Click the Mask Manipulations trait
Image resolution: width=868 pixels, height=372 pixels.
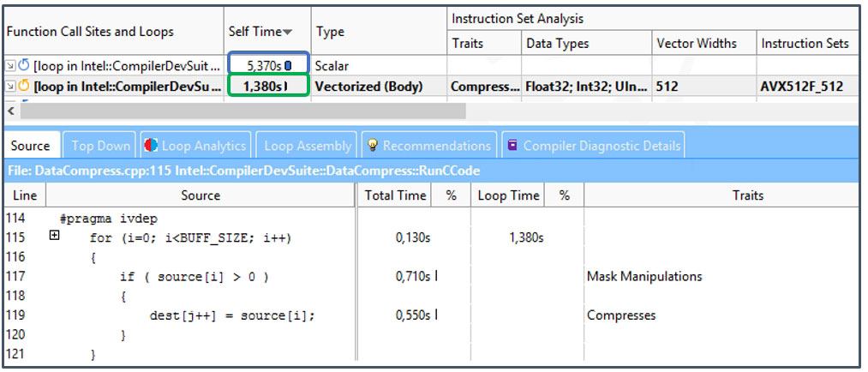[644, 276]
